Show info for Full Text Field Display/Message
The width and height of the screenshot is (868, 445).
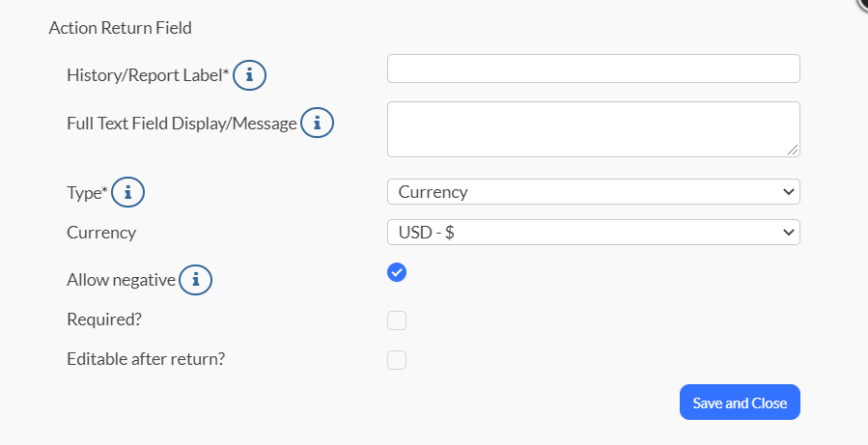pos(318,123)
